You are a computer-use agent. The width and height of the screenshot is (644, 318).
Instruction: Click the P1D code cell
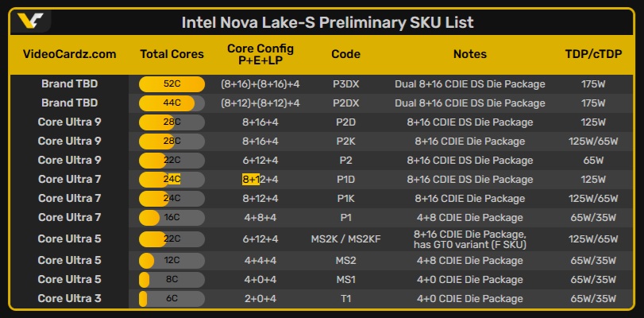click(x=345, y=180)
